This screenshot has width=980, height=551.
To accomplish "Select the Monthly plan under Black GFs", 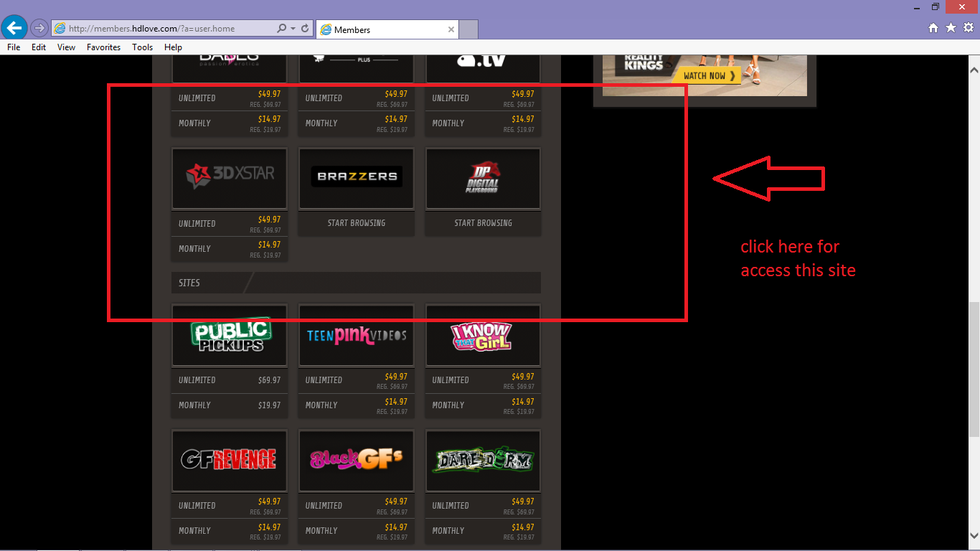I will 357,531.
